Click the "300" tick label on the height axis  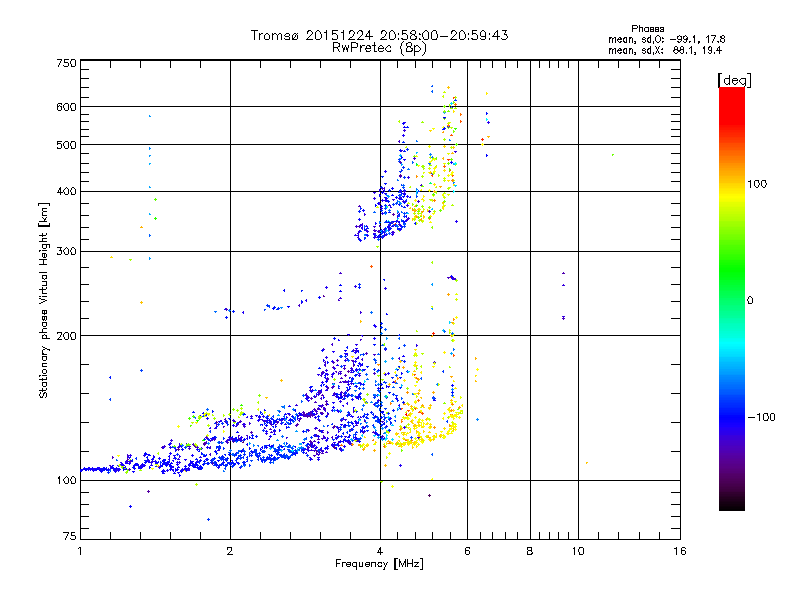click(66, 252)
